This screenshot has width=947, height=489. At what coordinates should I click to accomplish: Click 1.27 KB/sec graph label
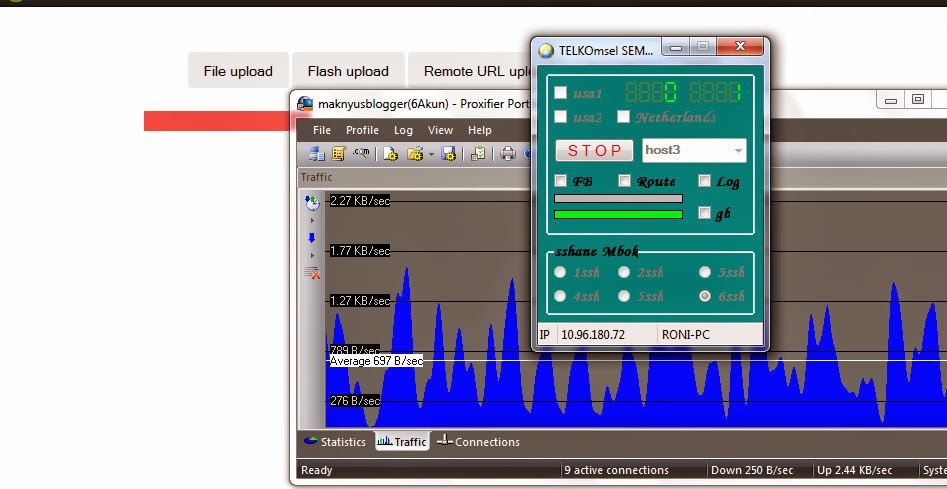point(360,301)
